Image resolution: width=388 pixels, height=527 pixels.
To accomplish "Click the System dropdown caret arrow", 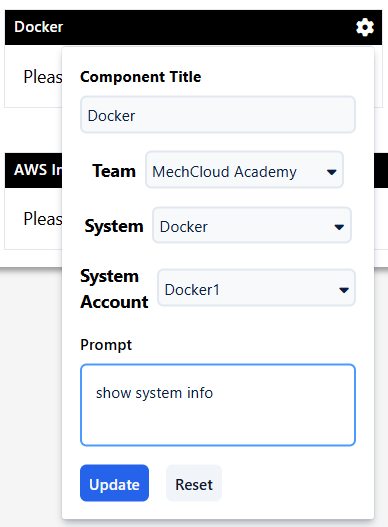I will coord(339,227).
